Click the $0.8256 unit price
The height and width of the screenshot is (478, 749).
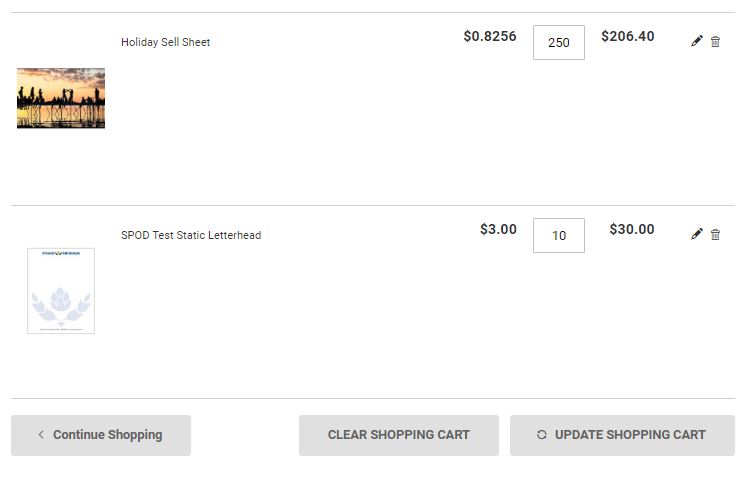click(x=490, y=36)
